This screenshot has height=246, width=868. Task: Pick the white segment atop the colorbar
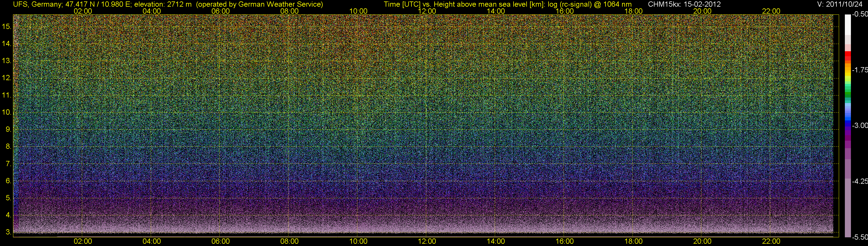pos(847,24)
